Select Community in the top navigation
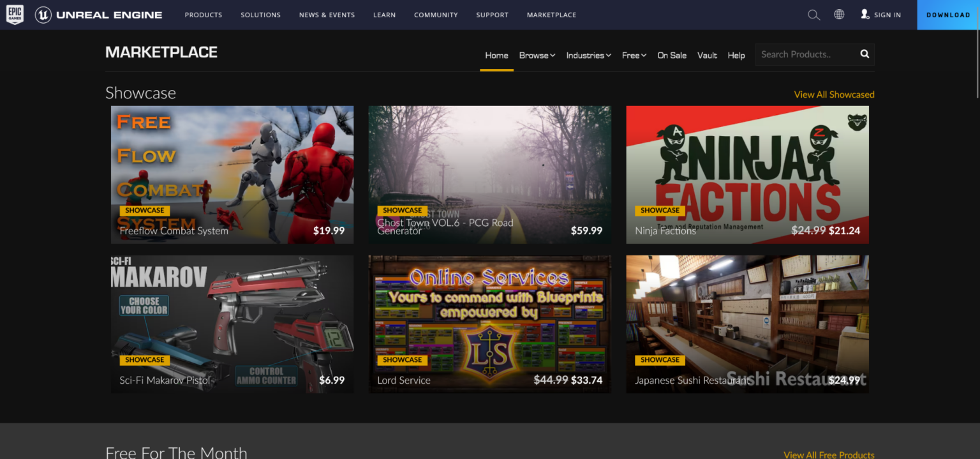The image size is (980, 459). click(x=436, y=15)
